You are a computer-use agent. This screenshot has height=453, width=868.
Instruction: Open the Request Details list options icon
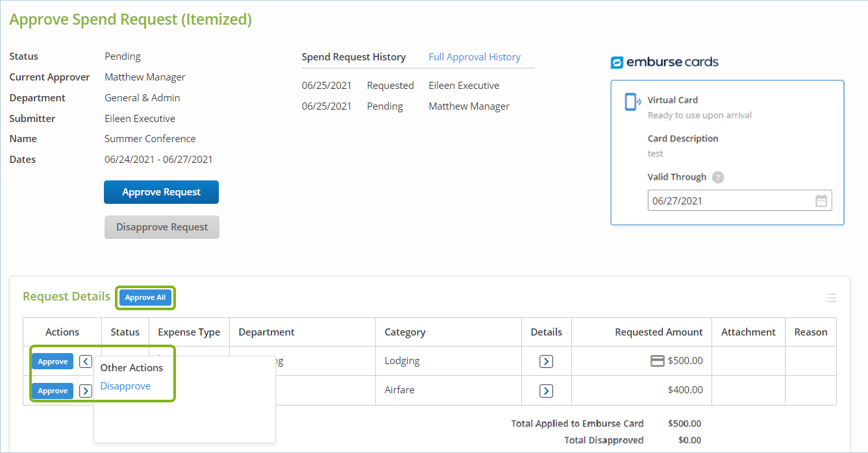tap(830, 298)
